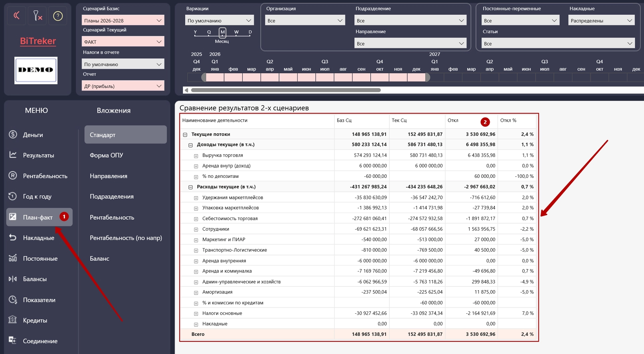Click the DEMO company logo
Viewport: 644px width, 354px height.
[36, 70]
